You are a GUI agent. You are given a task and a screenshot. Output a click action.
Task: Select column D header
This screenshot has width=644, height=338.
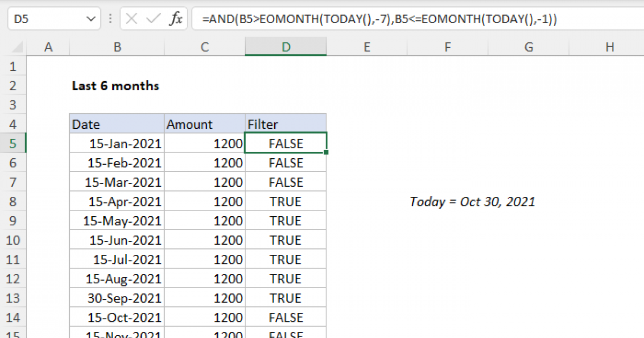coord(286,47)
